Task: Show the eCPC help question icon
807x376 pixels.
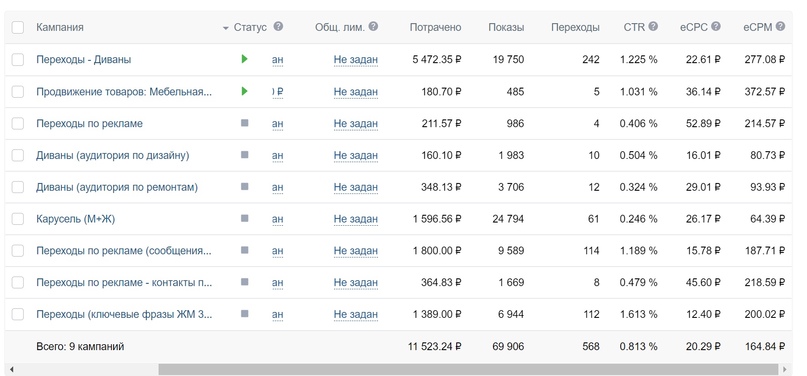Action: (x=716, y=26)
